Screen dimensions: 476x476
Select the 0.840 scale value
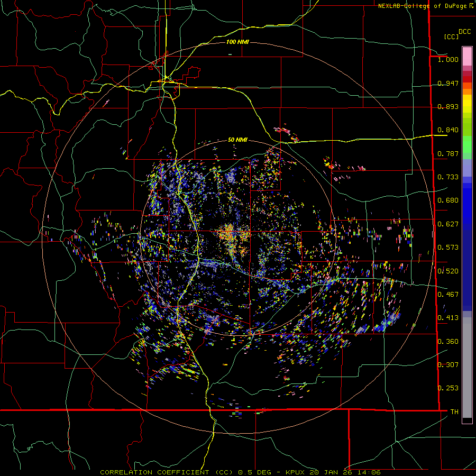coord(448,130)
